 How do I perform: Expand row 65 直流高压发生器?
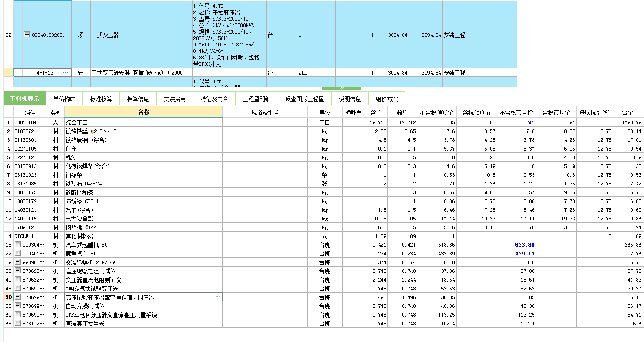(18, 324)
